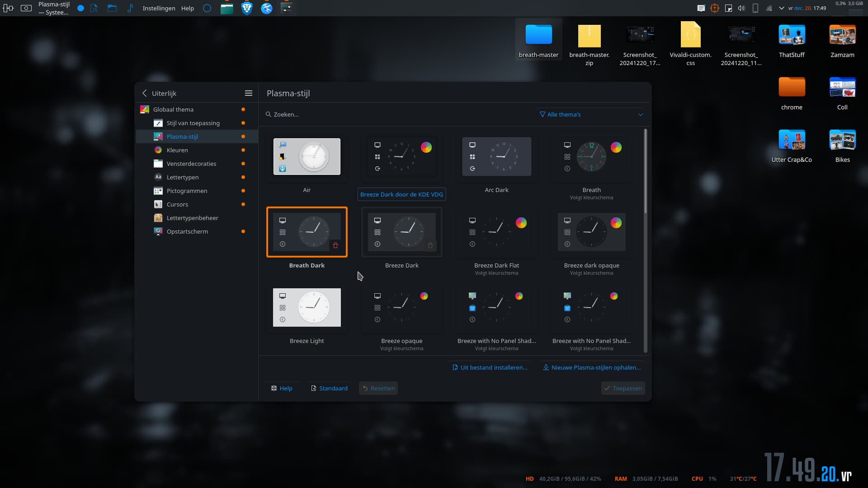Click the trash icon on Breeze Dark

430,245
